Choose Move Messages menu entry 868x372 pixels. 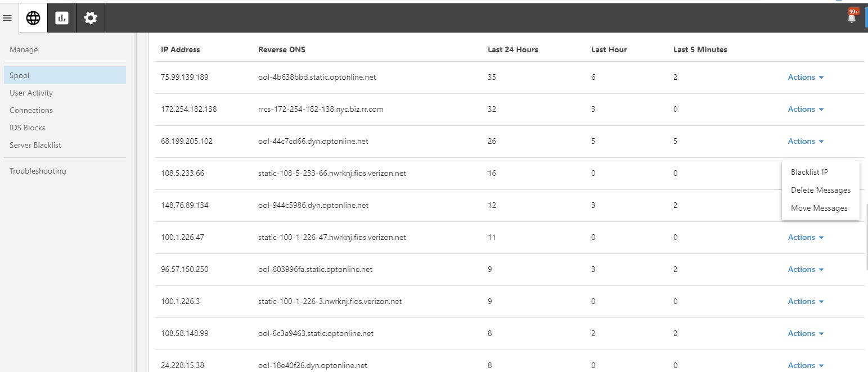(819, 208)
